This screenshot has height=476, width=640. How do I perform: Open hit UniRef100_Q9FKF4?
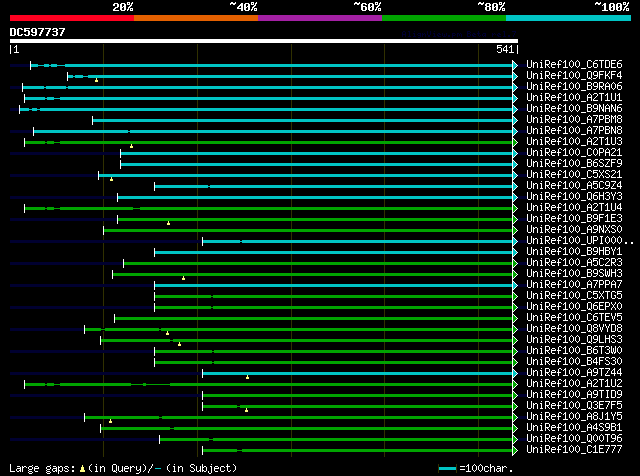574,76
